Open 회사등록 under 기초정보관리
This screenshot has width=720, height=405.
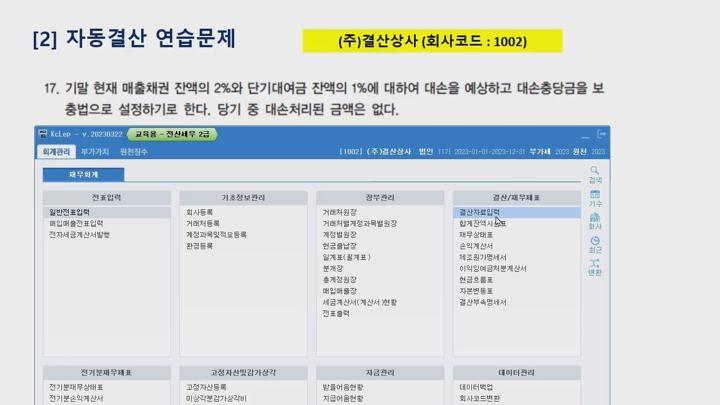point(199,212)
